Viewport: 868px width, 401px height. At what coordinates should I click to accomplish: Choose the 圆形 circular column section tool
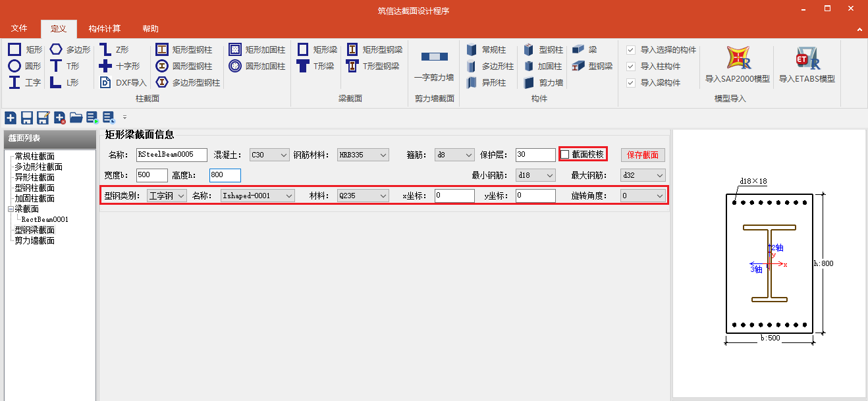click(x=14, y=66)
